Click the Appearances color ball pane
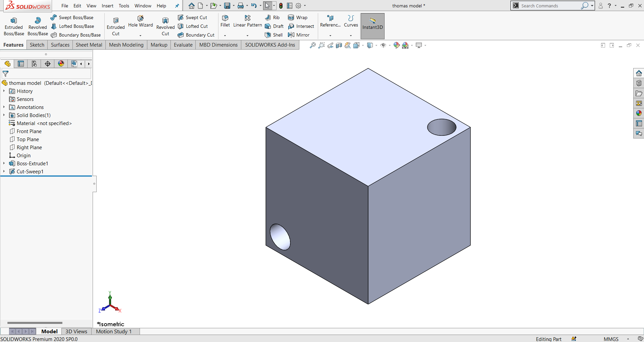 tap(639, 113)
